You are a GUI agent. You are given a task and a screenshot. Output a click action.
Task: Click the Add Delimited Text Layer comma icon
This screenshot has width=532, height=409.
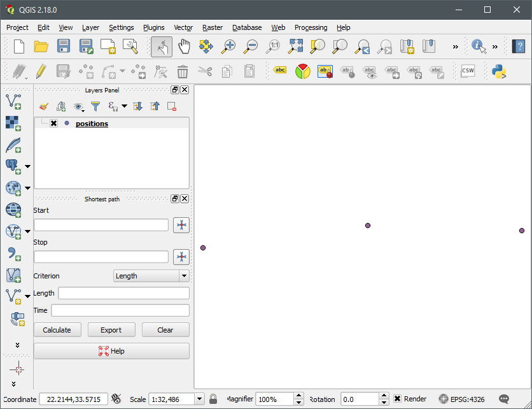point(13,254)
